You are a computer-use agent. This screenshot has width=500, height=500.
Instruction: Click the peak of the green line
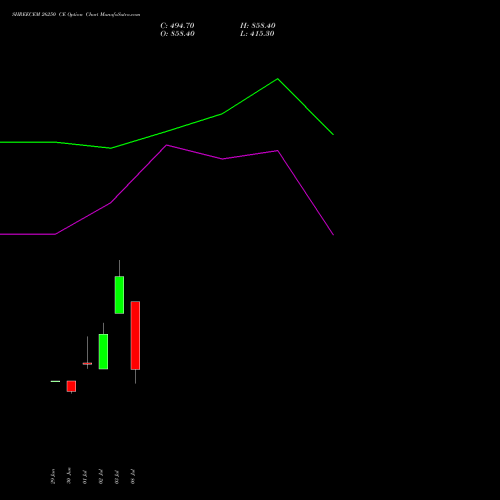pos(277,79)
